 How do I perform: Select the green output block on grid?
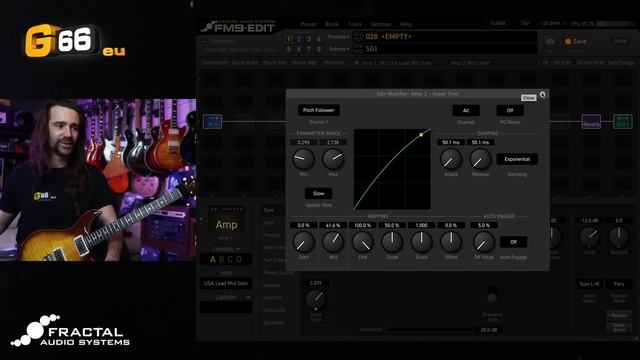pyautogui.click(x=623, y=122)
